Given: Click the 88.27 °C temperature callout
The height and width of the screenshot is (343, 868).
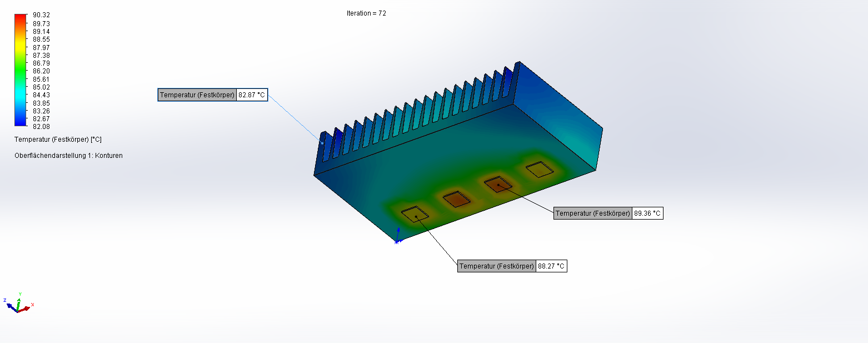Looking at the screenshot, I should [512, 266].
